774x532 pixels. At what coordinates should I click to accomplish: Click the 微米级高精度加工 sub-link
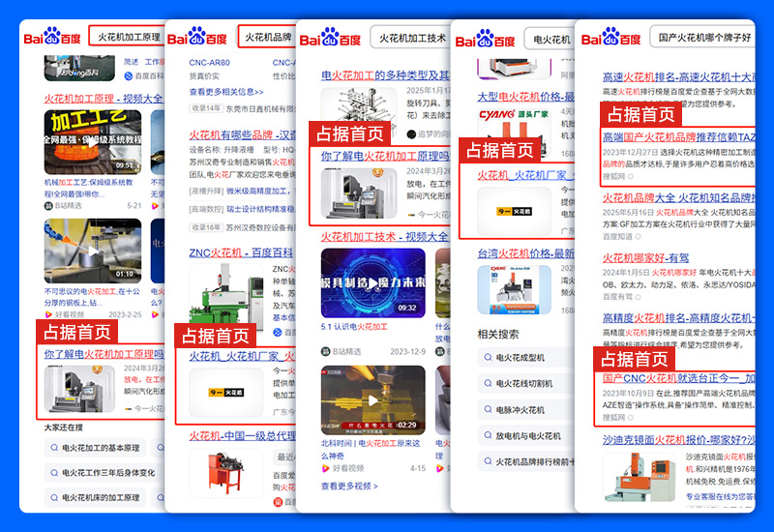click(258, 191)
